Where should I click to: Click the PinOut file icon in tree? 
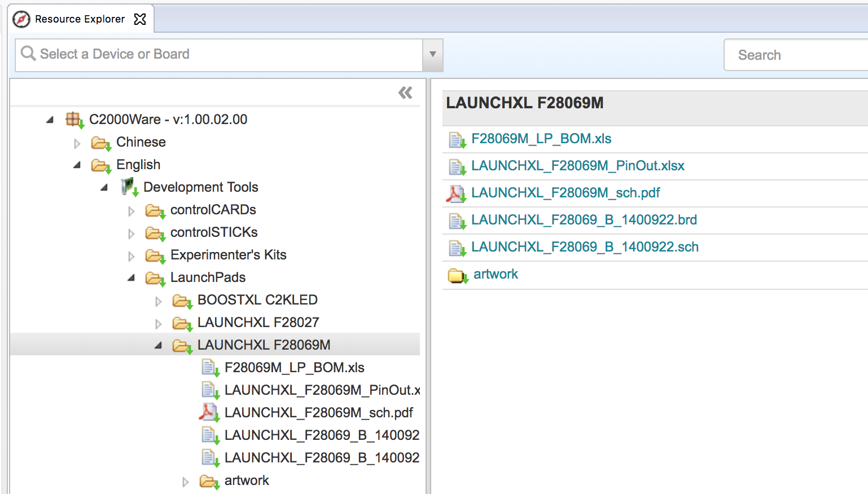[x=211, y=391]
